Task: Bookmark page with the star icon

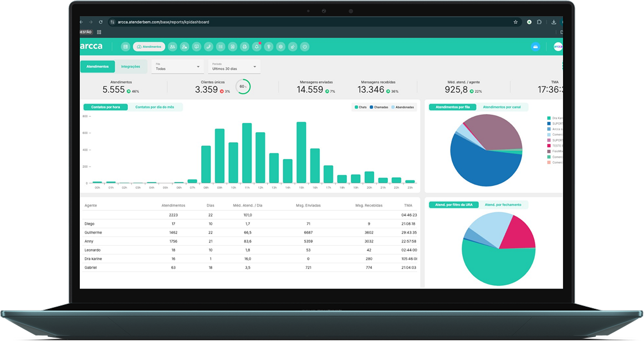Action: coord(515,22)
